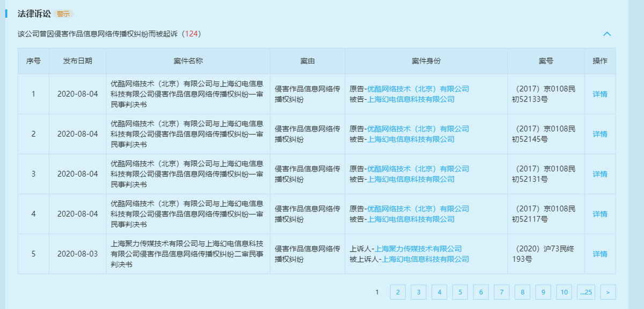Open plaintiff 优酷网络技术 link in row 4

pyautogui.click(x=418, y=209)
